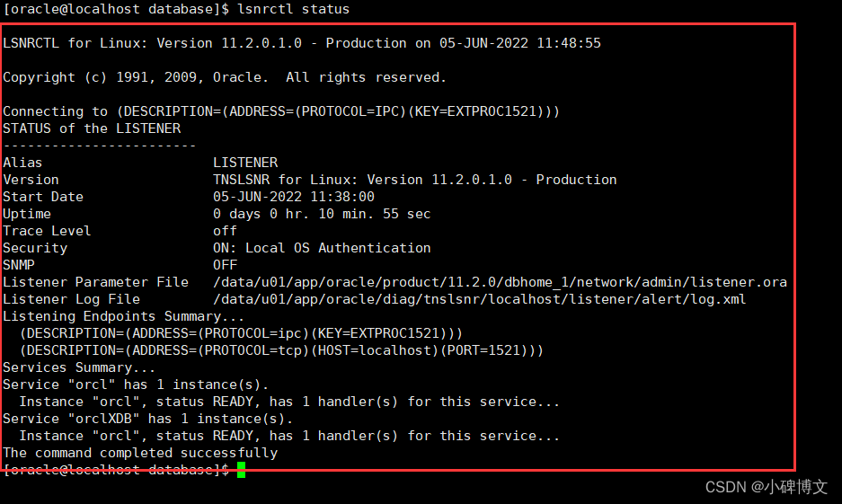The width and height of the screenshot is (842, 504).
Task: Click the Trace Level value 'off'
Action: click(x=225, y=231)
